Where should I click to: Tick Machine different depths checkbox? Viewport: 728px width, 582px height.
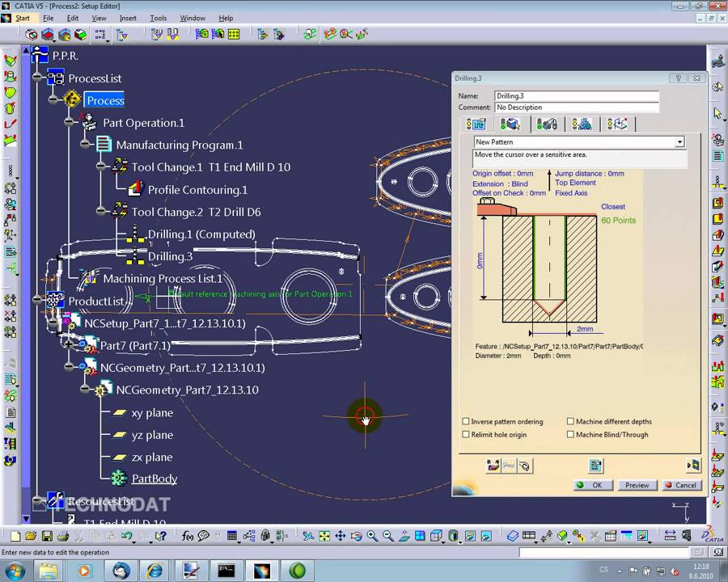[x=570, y=422]
